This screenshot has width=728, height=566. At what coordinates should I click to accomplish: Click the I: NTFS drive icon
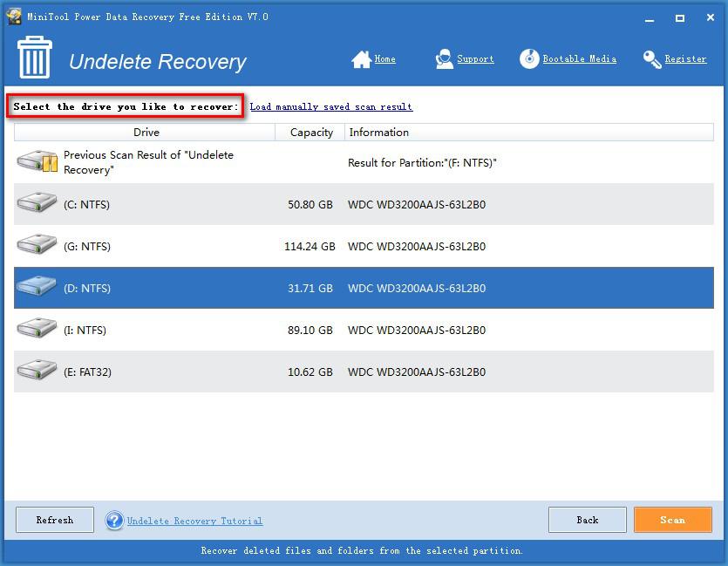37,329
